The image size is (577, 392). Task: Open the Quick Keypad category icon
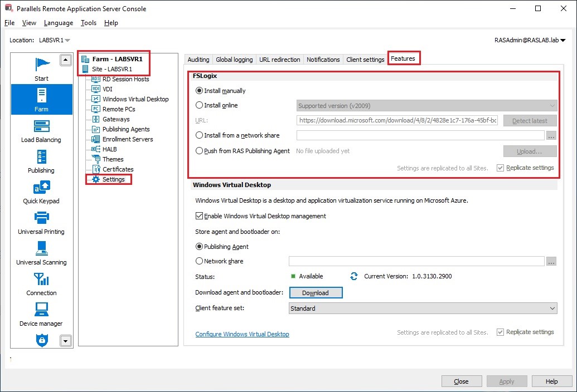[x=42, y=187]
